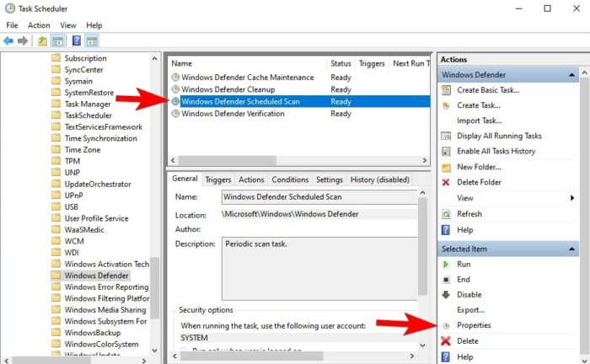The image size is (590, 364).
Task: Select the UpdateOrchestrator folder in tree
Action: (98, 185)
